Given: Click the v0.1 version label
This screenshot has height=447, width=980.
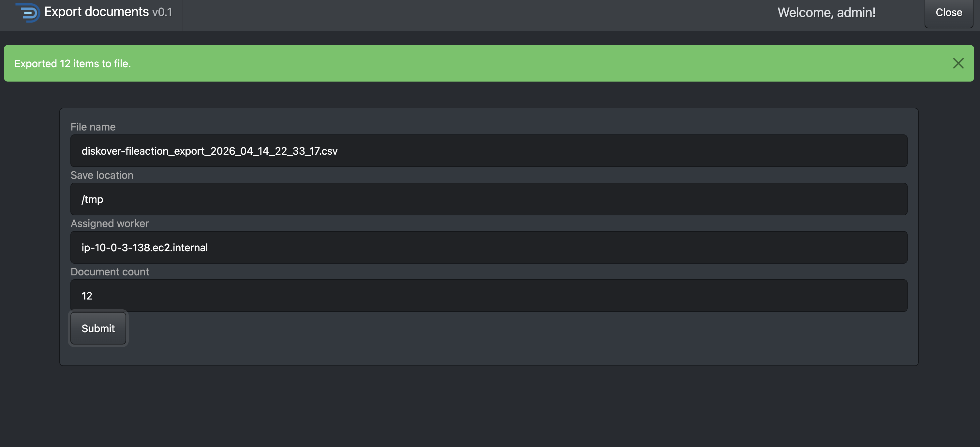Looking at the screenshot, I should (162, 12).
